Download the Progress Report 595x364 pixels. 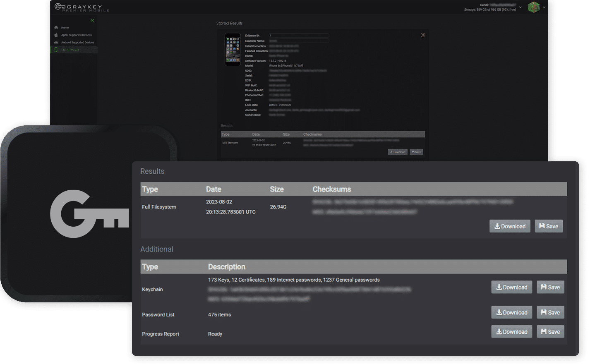pyautogui.click(x=511, y=332)
